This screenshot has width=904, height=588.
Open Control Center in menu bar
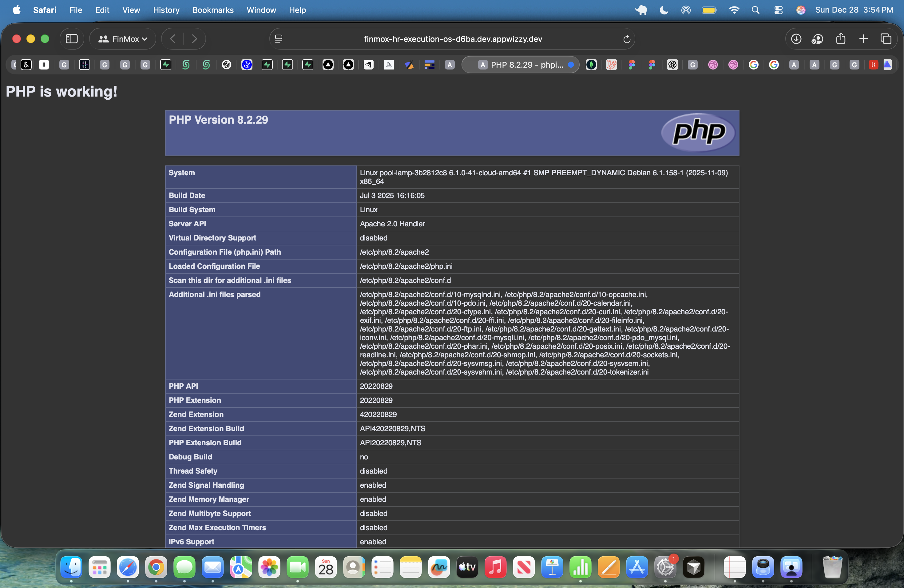pos(778,10)
